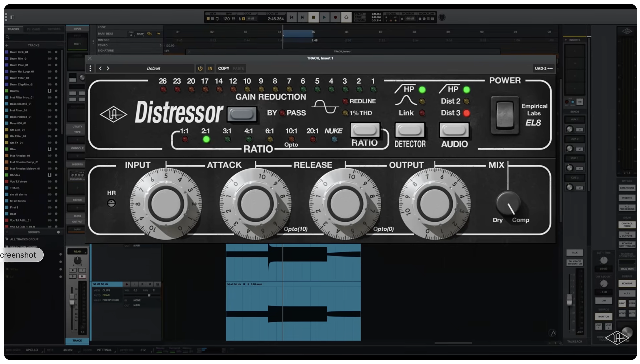Cycle the DETECTOR mode button

click(410, 130)
